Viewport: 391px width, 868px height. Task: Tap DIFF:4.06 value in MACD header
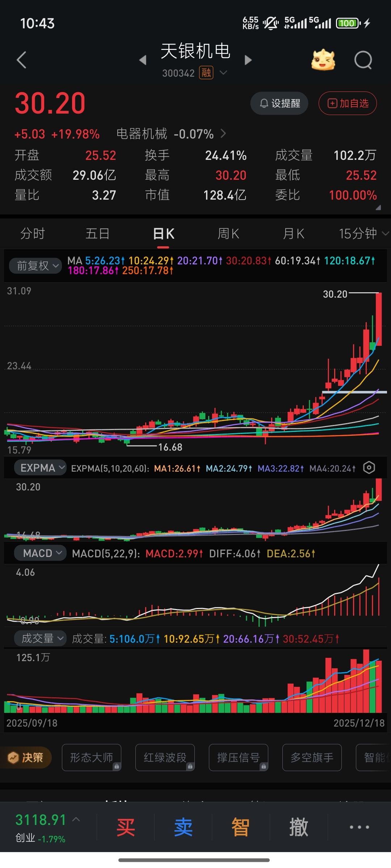click(x=235, y=553)
